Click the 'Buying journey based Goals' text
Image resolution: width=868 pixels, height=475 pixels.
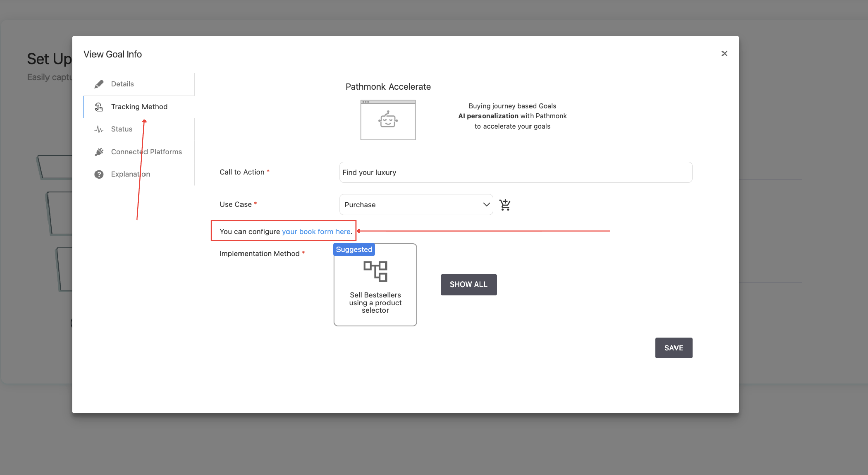click(512, 106)
